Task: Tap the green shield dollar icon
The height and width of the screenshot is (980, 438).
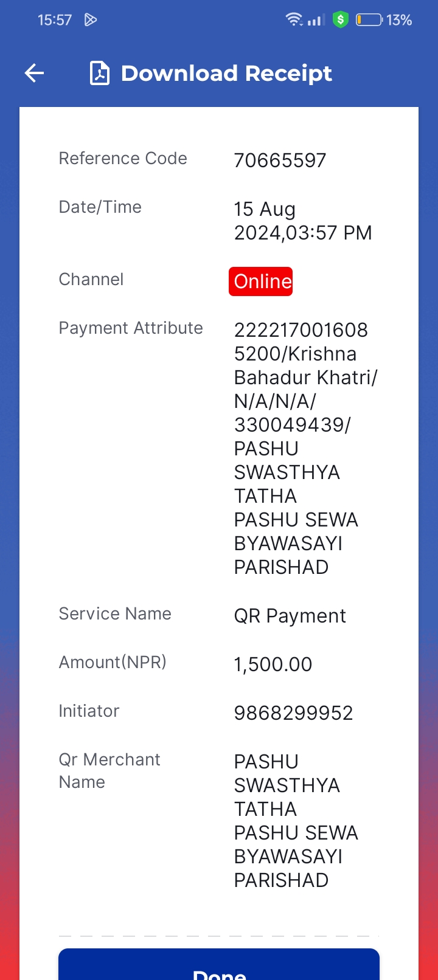Action: click(341, 20)
